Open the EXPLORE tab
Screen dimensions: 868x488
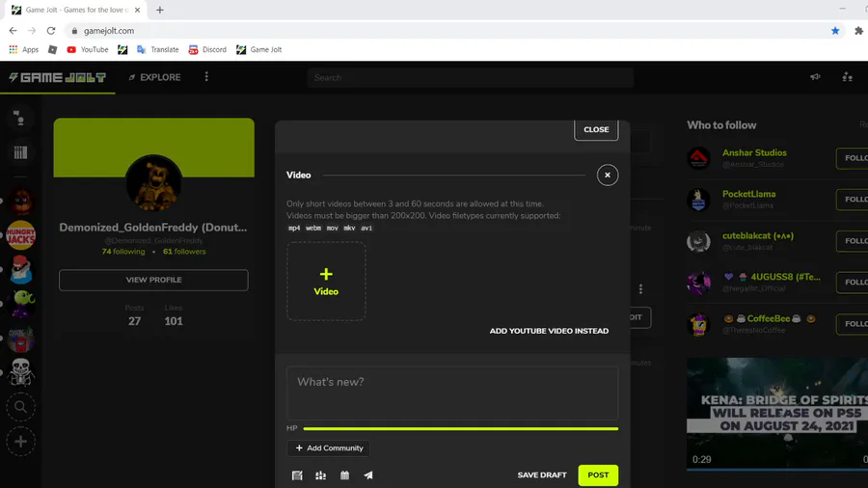click(154, 77)
